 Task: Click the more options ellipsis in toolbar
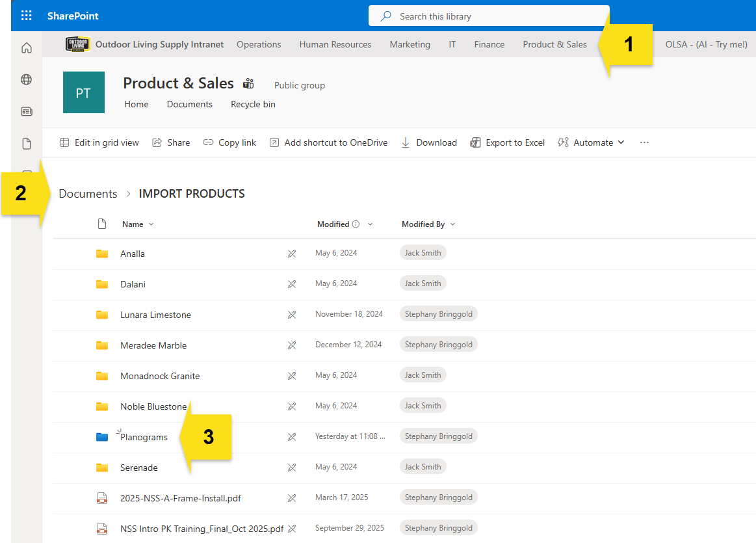pyautogui.click(x=644, y=142)
